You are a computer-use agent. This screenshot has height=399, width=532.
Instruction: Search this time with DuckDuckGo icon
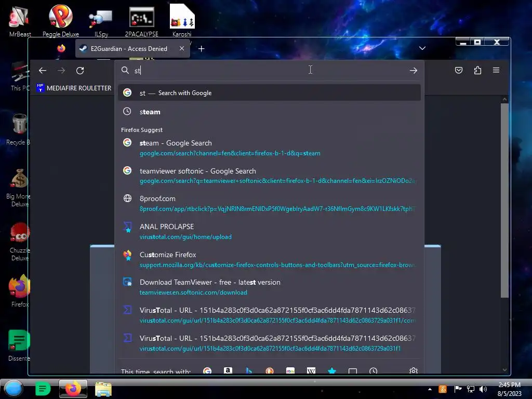[270, 370]
